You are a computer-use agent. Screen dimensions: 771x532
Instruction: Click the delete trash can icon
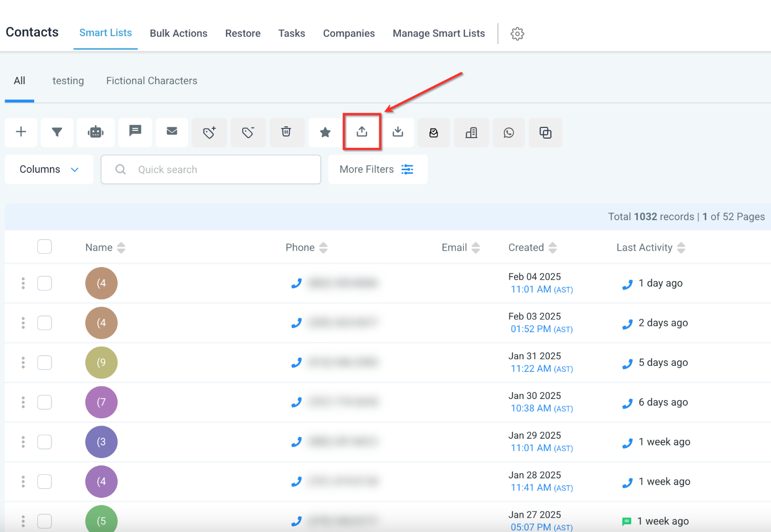pos(287,132)
